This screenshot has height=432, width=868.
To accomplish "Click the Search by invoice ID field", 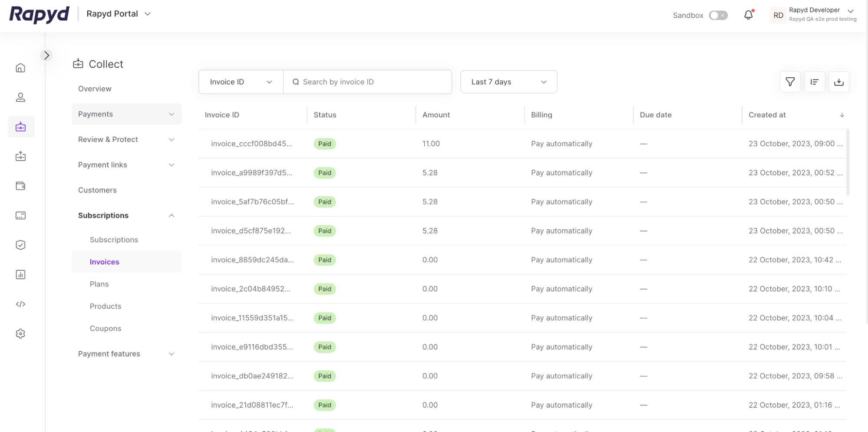I will pyautogui.click(x=373, y=82).
